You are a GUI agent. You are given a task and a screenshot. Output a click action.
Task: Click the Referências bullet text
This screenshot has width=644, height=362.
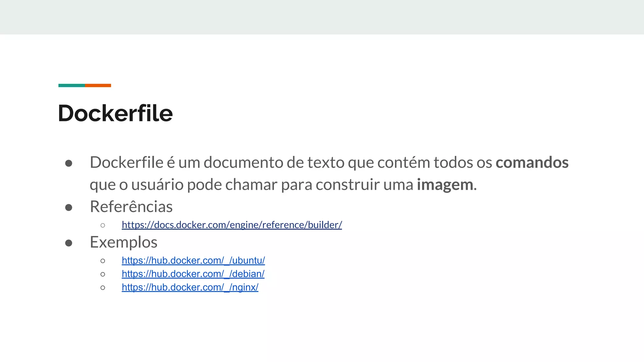click(131, 207)
